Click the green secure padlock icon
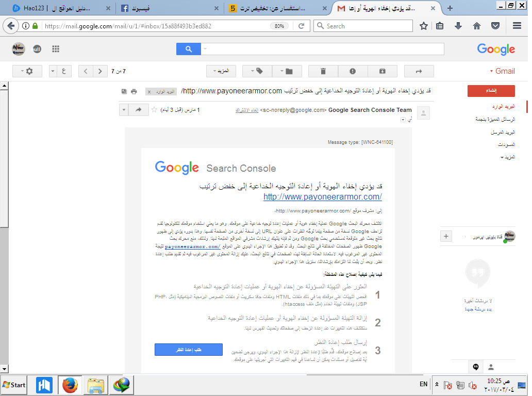This screenshot has height=396, width=532. [x=35, y=26]
